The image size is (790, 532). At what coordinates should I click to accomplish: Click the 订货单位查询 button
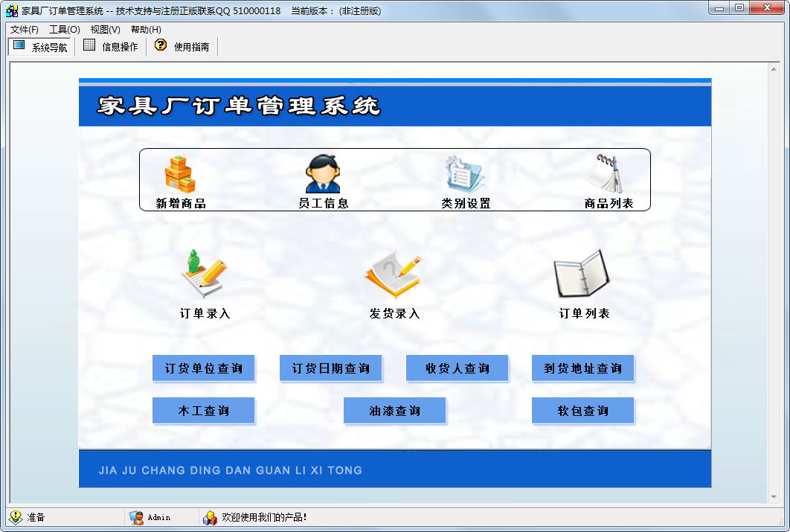[204, 368]
